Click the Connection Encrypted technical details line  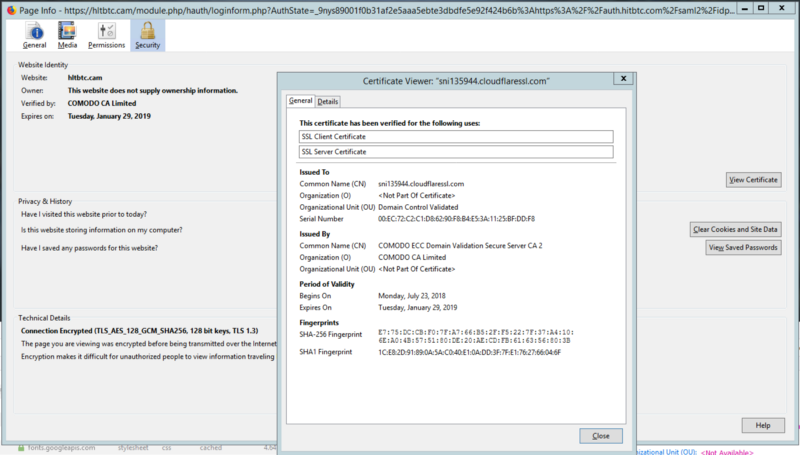139,331
